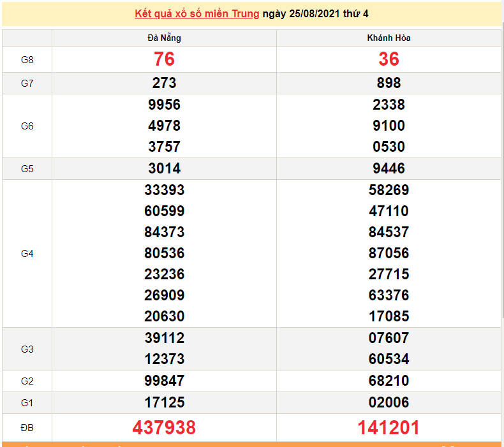
Task: Select the G6 row label
Action: (x=27, y=126)
